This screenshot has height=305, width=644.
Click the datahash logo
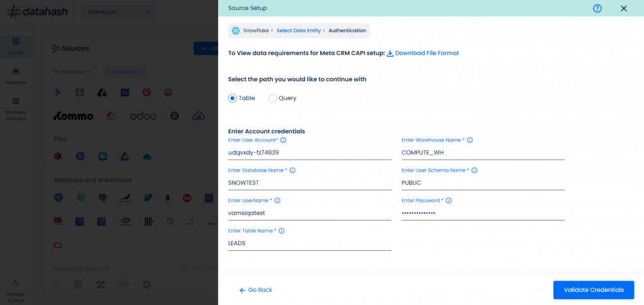(37, 12)
